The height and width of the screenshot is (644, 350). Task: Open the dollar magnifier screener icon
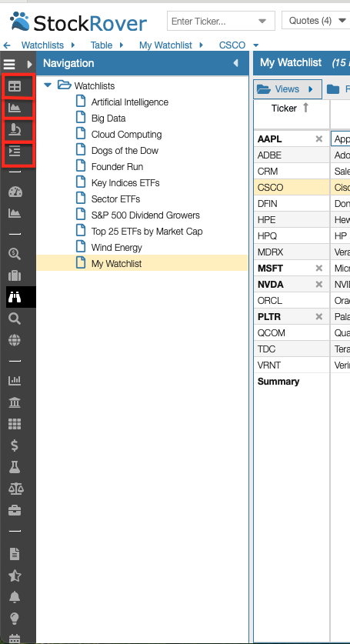[15, 254]
